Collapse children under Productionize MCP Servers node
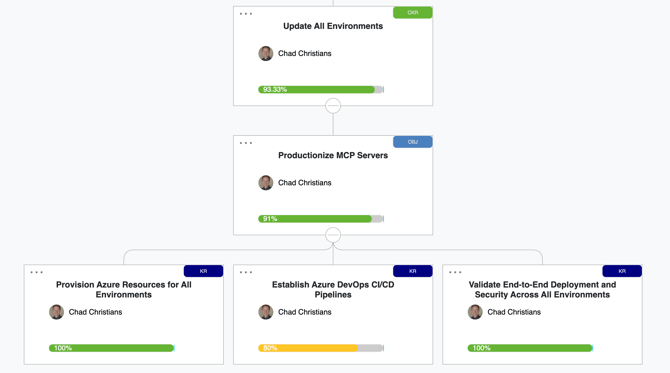This screenshot has width=670, height=373. (333, 235)
